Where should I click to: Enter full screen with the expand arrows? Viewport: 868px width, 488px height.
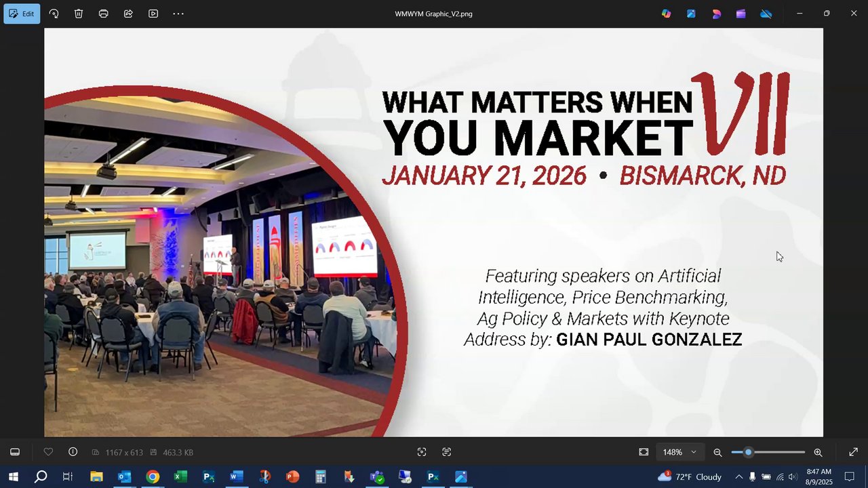tap(853, 452)
